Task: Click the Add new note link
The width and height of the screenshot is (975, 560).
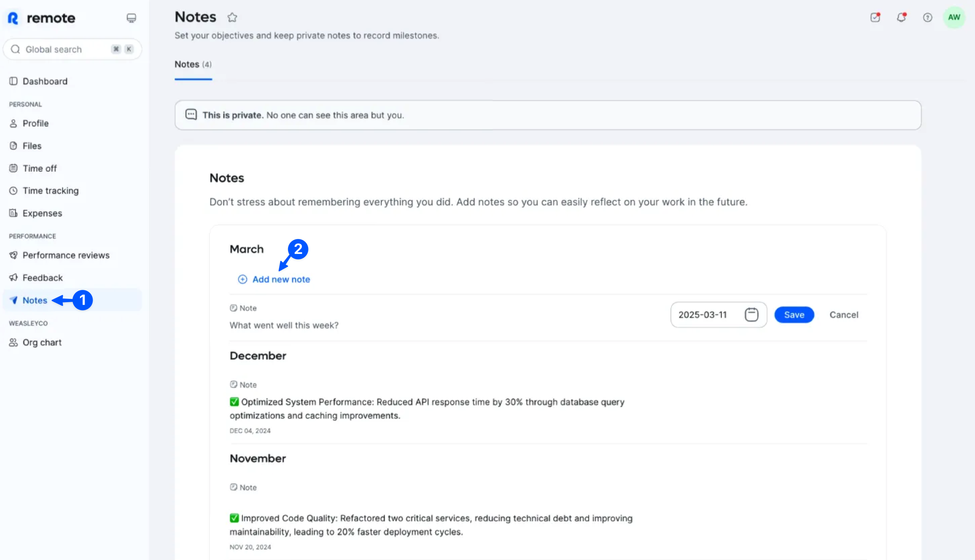Action: (281, 279)
